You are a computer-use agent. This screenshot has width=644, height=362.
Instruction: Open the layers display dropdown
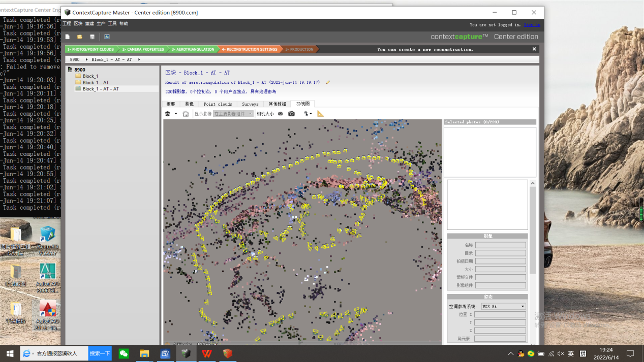point(170,114)
